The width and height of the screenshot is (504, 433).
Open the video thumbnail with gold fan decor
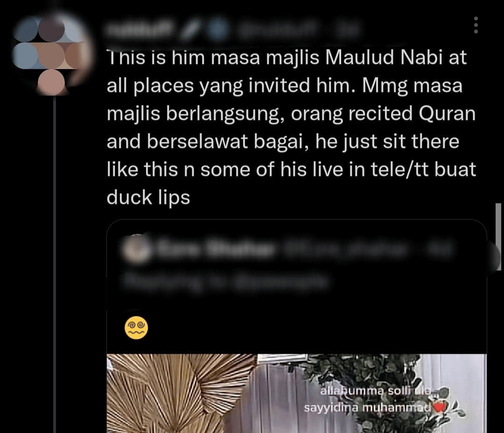coord(297,393)
